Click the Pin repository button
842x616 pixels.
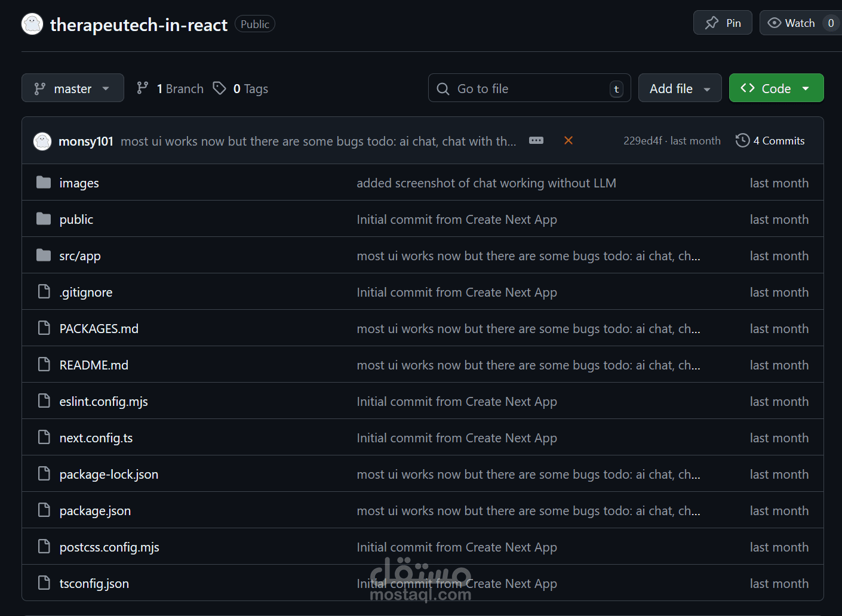723,23
